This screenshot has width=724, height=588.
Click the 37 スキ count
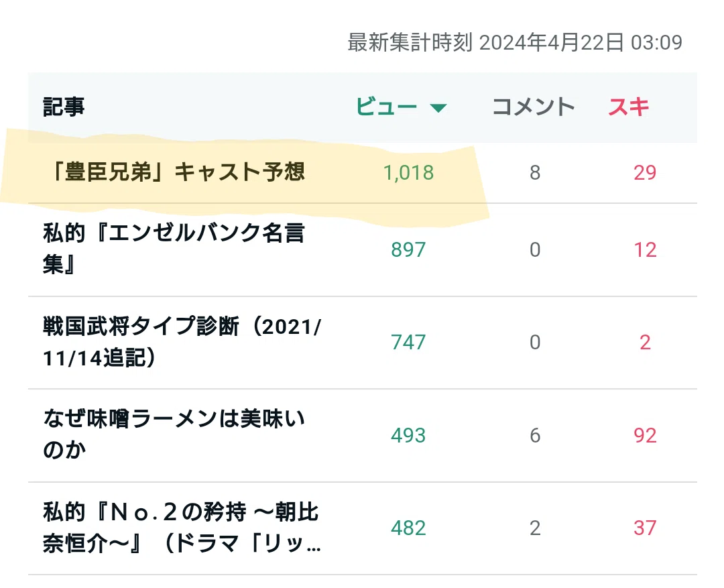(x=645, y=528)
